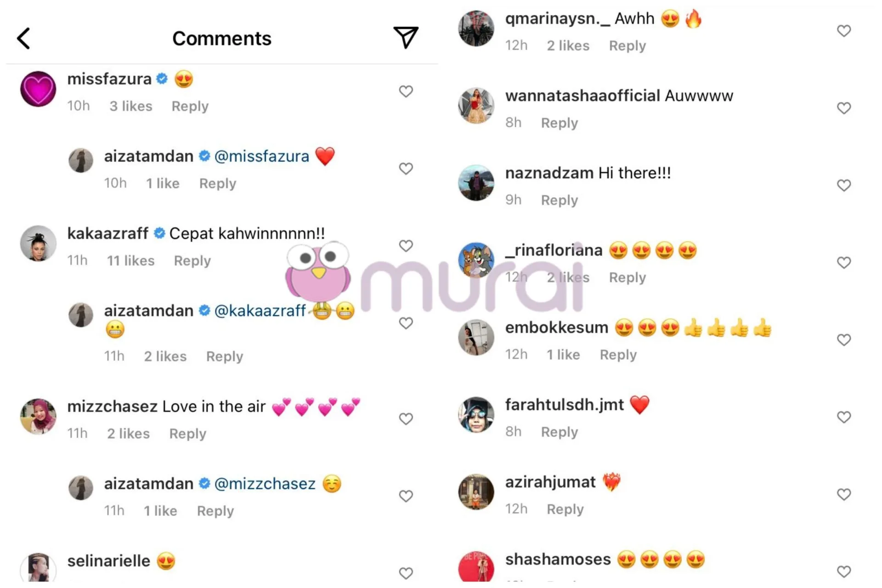
Task: Go back using the left arrow icon
Action: [23, 38]
